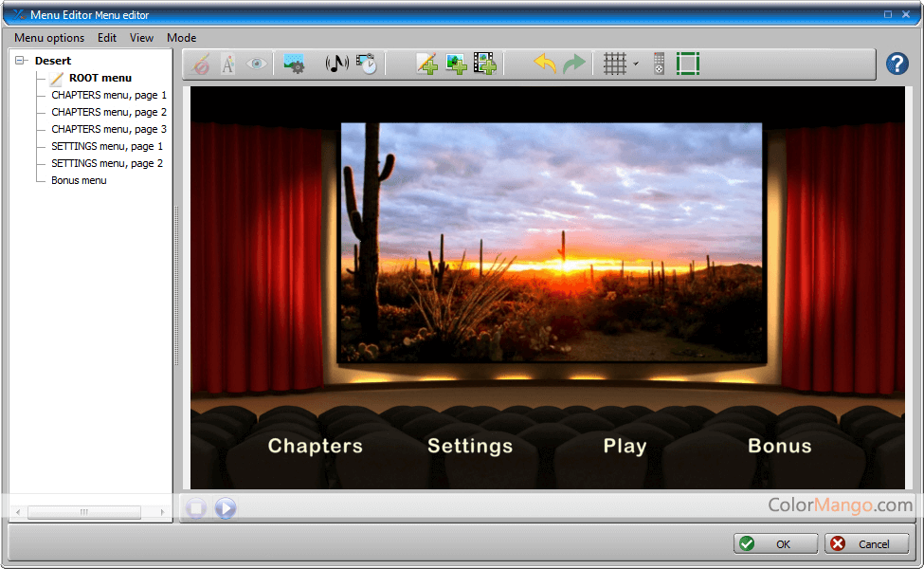Toggle the grid display
The height and width of the screenshot is (569, 924).
(615, 64)
